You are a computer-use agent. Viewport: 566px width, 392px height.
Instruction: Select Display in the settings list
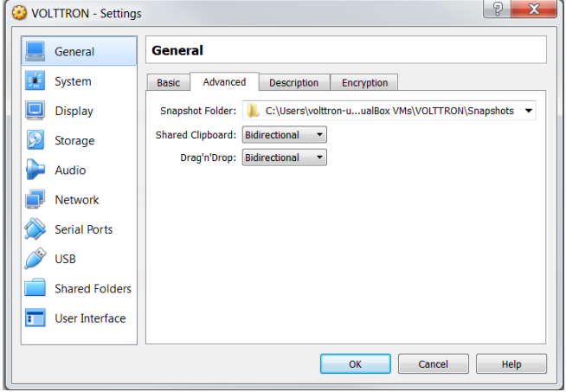(79, 111)
